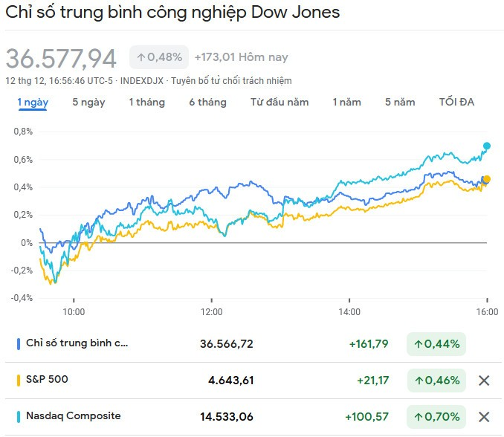Click the S&P 500 yellow color marker

click(19, 380)
